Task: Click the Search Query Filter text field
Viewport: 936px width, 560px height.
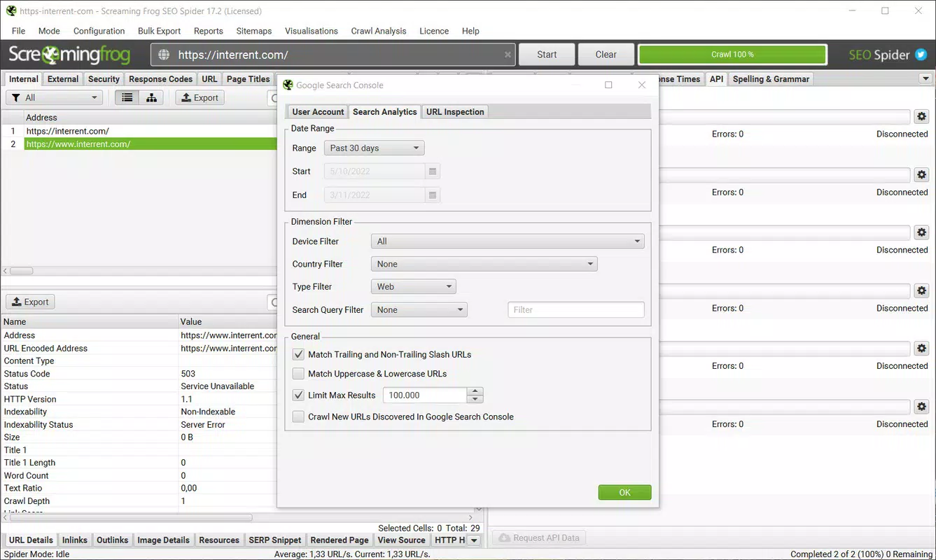Action: 576,310
